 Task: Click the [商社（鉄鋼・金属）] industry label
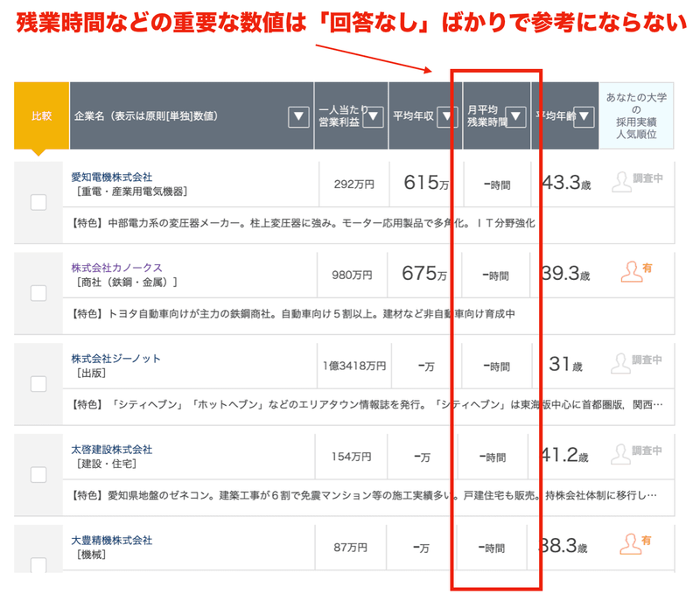pos(127,283)
